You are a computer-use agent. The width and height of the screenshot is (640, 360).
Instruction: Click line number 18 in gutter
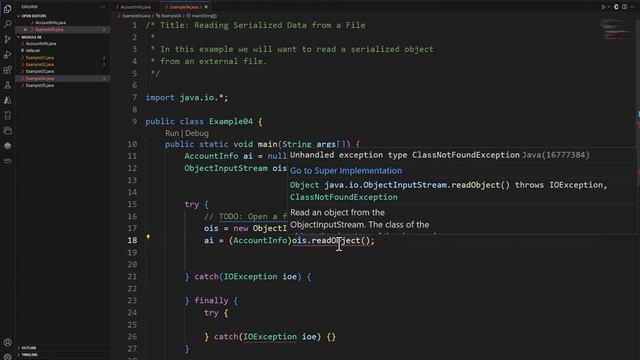[x=132, y=240]
